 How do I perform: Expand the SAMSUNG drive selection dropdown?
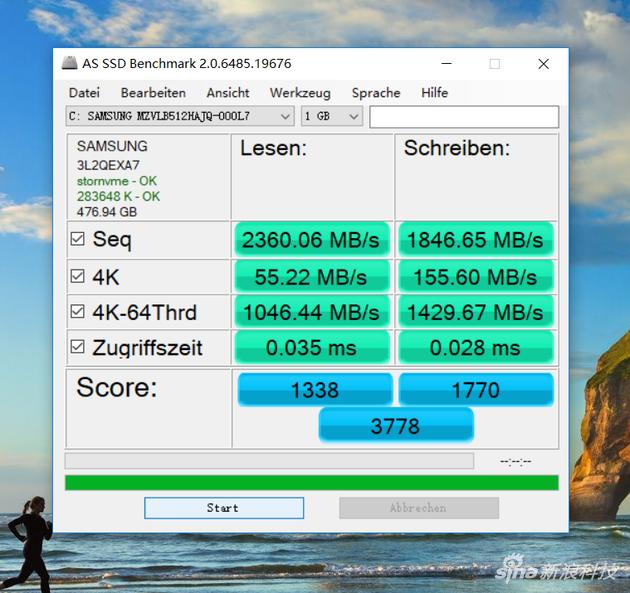point(180,116)
